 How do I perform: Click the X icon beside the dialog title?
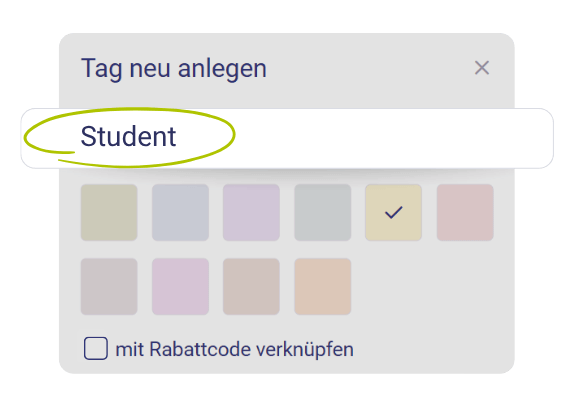point(482,68)
